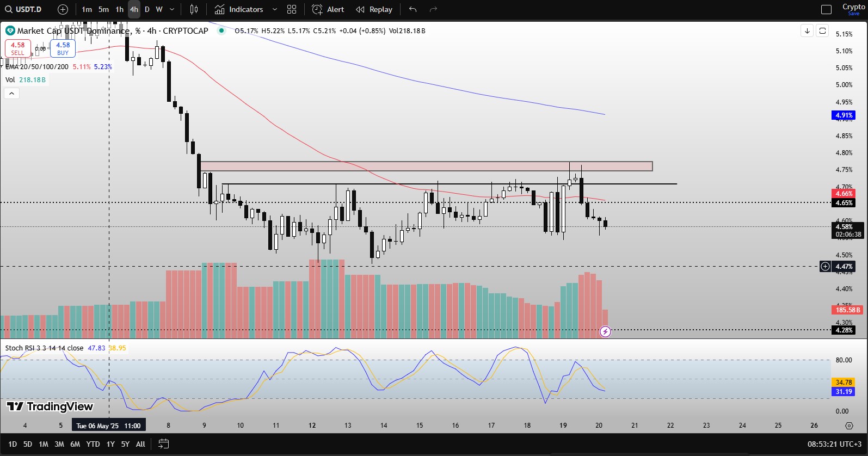Click the 4.65% horizontal line price label
The height and width of the screenshot is (456, 868).
click(x=844, y=203)
